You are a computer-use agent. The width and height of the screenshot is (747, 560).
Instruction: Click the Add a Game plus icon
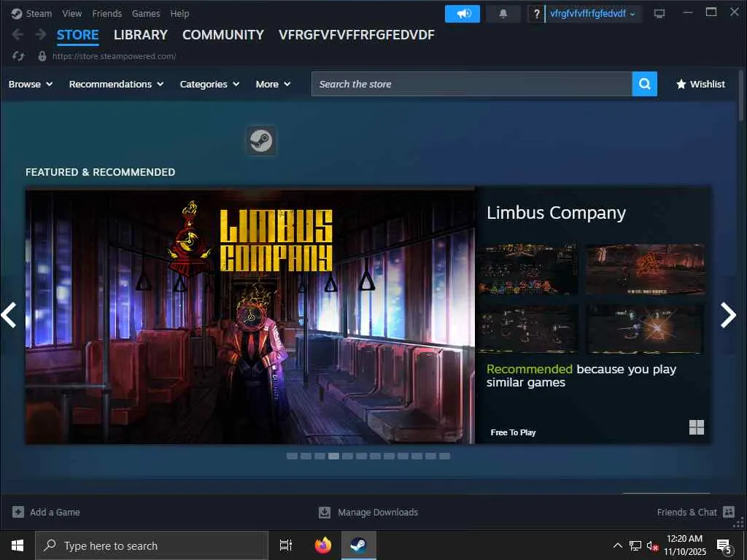(18, 512)
